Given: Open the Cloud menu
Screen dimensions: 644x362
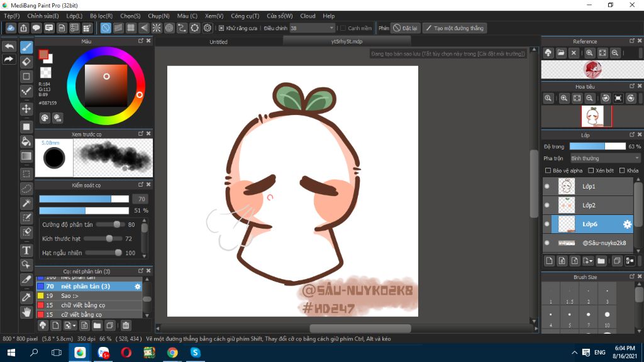Looking at the screenshot, I should coord(308,16).
